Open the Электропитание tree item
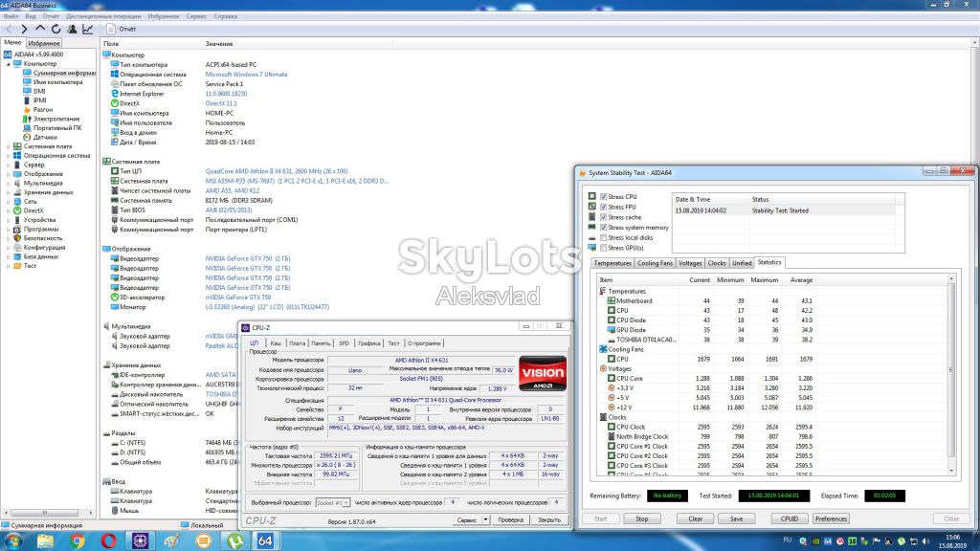980x551 pixels. 56,119
